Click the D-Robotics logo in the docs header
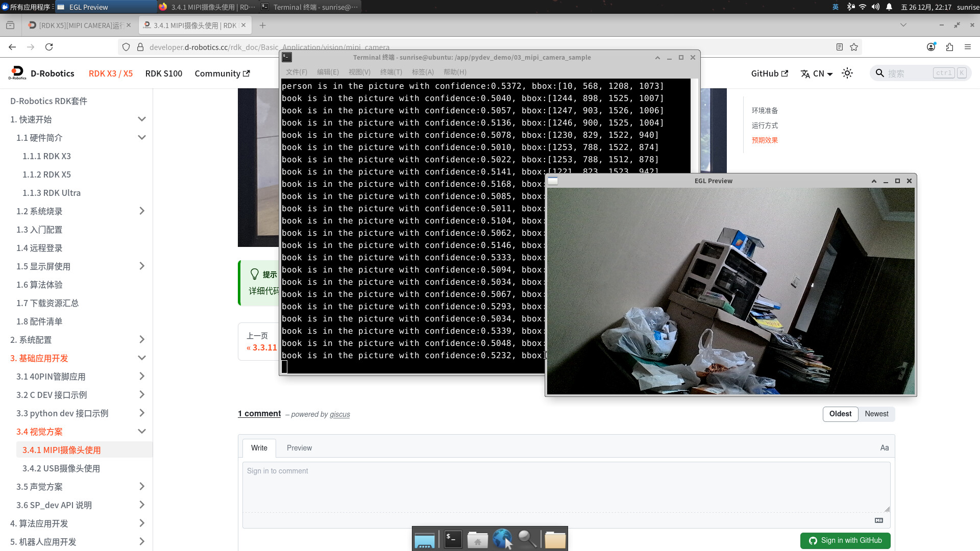 point(17,73)
